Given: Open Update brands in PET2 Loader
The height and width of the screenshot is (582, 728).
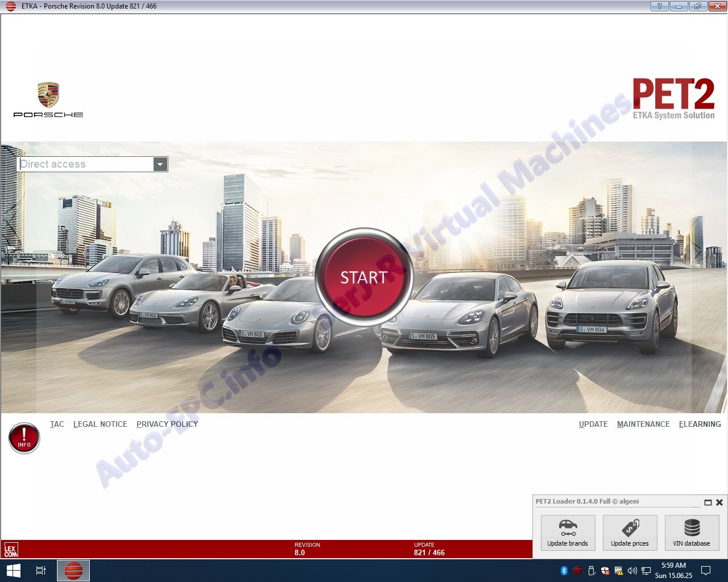Looking at the screenshot, I should click(x=568, y=533).
